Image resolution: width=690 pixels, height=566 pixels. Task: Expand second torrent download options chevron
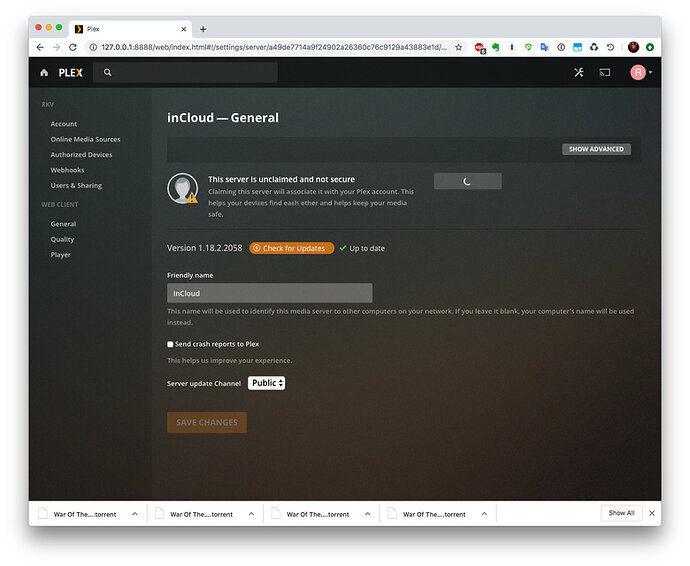(x=251, y=514)
